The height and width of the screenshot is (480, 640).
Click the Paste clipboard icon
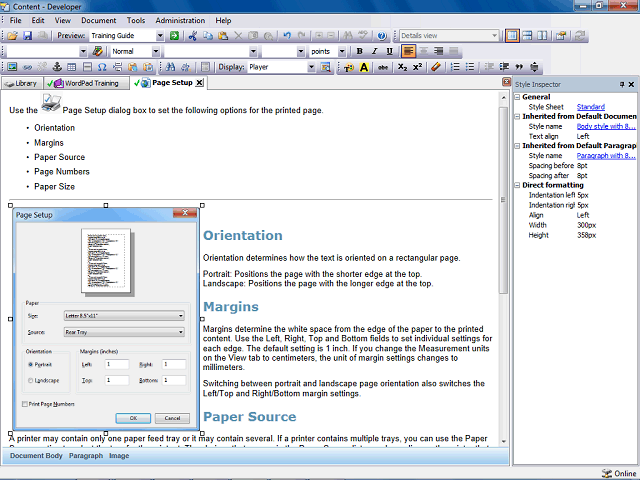pyautogui.click(x=223, y=36)
